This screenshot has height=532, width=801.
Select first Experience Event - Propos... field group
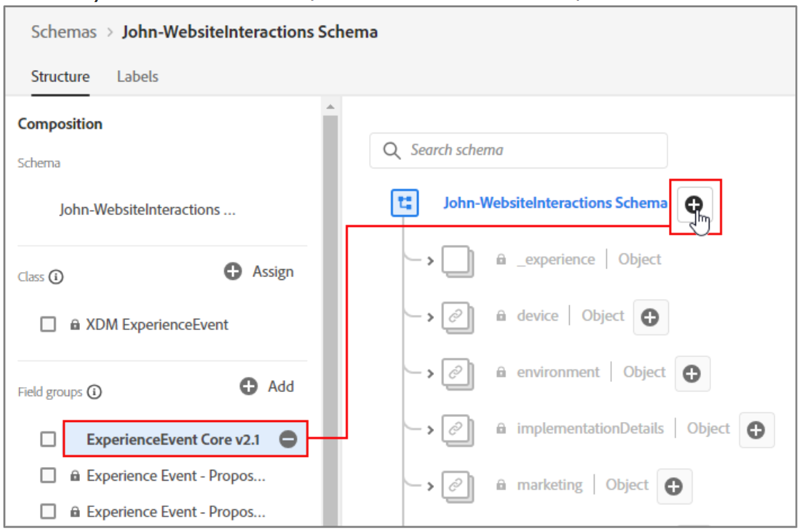pos(176,476)
